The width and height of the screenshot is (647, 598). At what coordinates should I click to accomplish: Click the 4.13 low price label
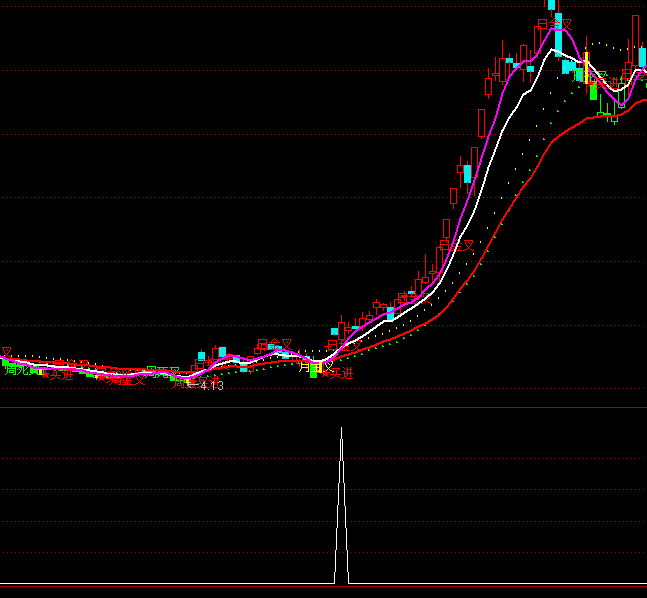pyautogui.click(x=212, y=385)
